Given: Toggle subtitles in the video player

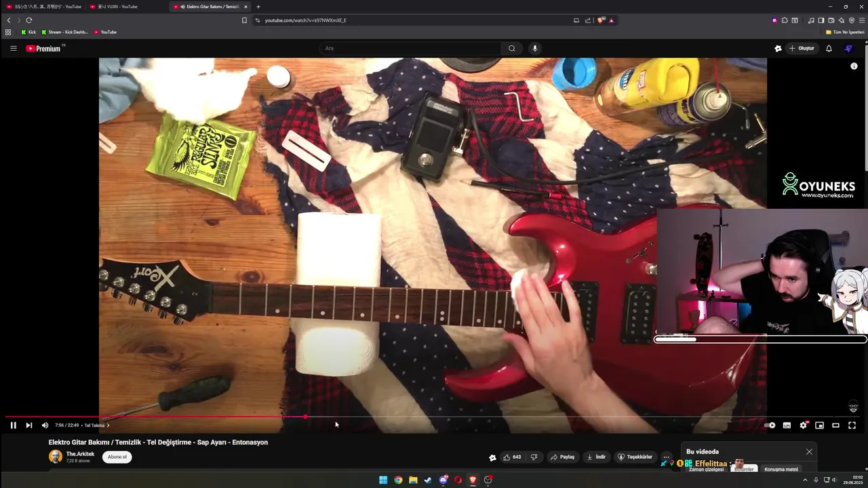Looking at the screenshot, I should click(x=787, y=425).
